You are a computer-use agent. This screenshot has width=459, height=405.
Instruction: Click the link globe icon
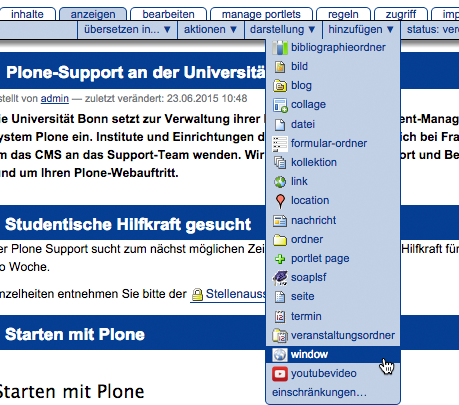[x=280, y=182]
